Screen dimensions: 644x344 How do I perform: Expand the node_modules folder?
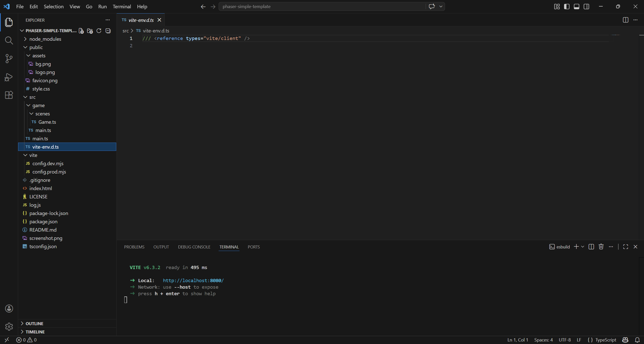coord(45,39)
